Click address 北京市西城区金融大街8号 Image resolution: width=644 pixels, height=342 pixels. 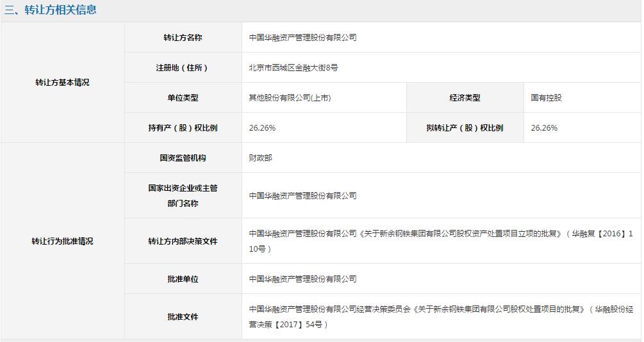(293, 68)
